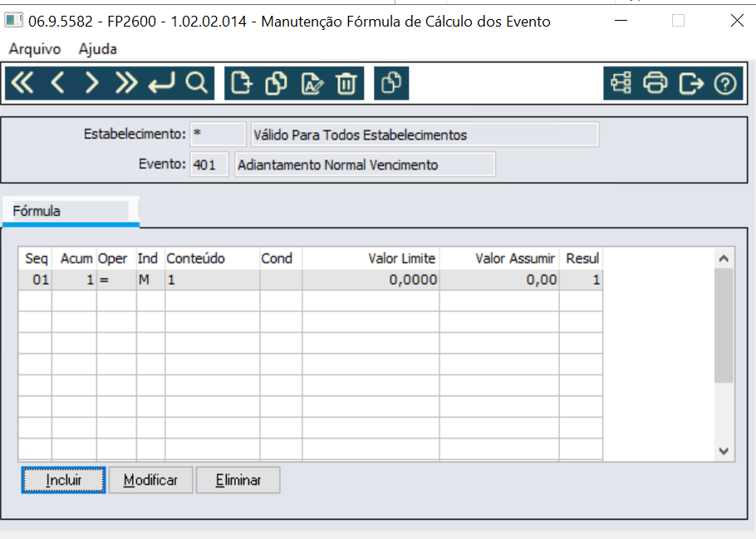Click the Valor Limite column header
This screenshot has width=756, height=539.
tap(371, 258)
